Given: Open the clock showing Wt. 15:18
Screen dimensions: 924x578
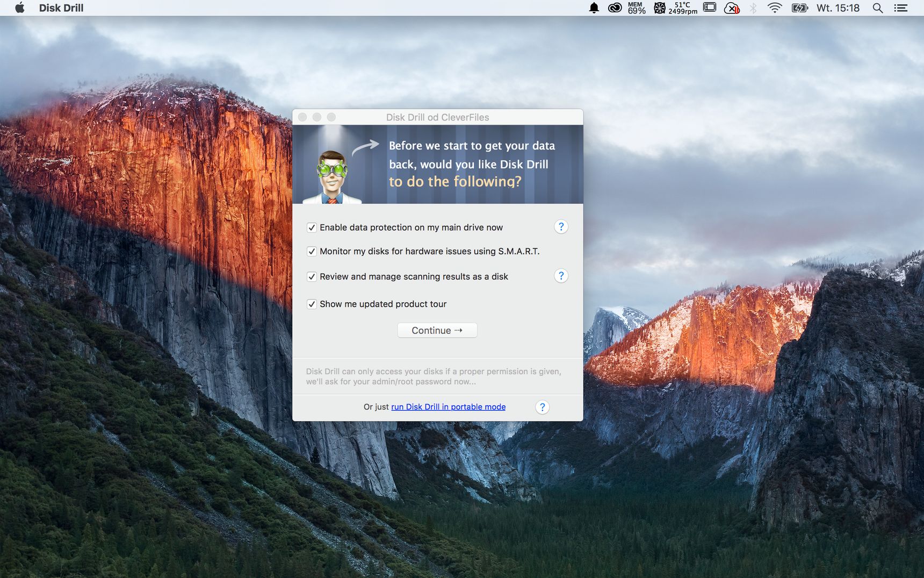Looking at the screenshot, I should pos(838,8).
